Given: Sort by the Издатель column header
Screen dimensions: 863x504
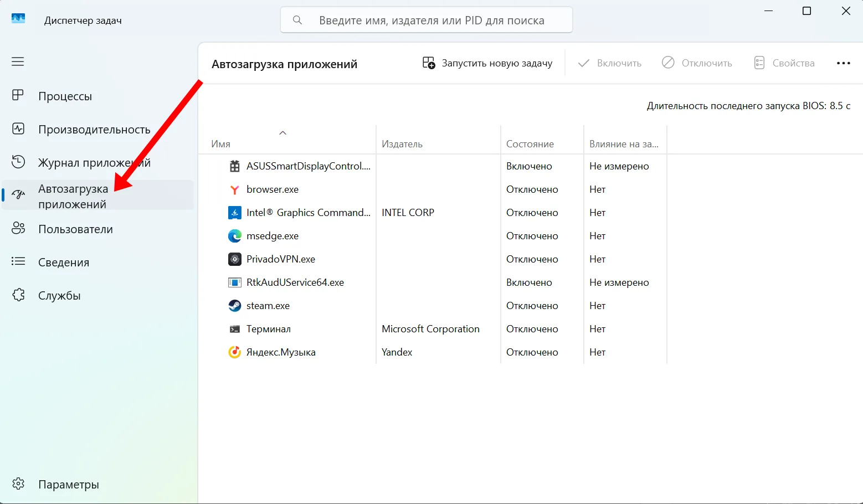Looking at the screenshot, I should 438,140.
